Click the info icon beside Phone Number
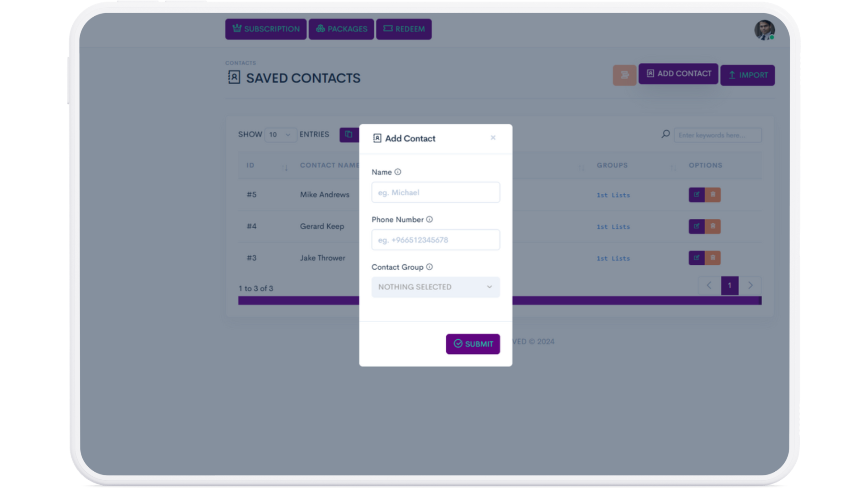Viewport: 868px width, 488px height. [x=429, y=220]
